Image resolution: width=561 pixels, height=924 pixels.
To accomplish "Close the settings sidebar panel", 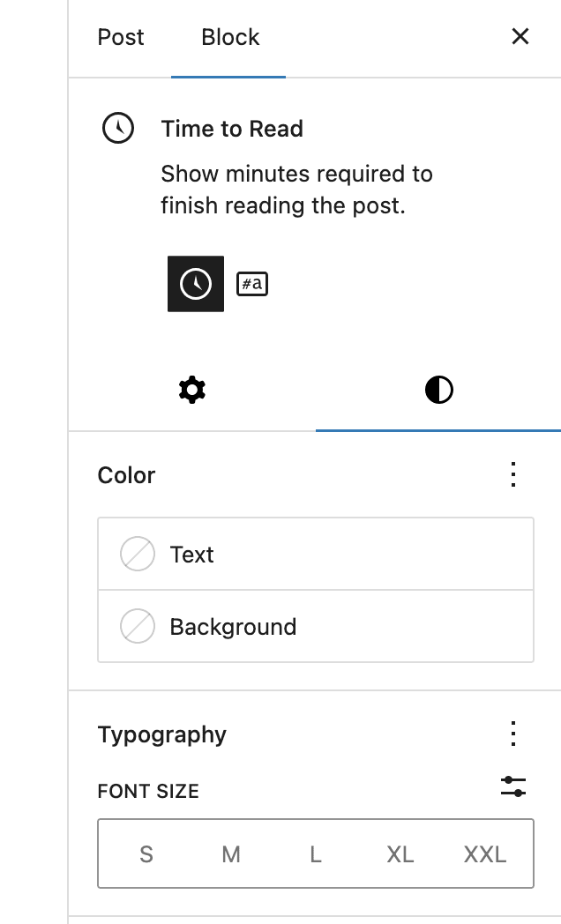I will pos(520,37).
